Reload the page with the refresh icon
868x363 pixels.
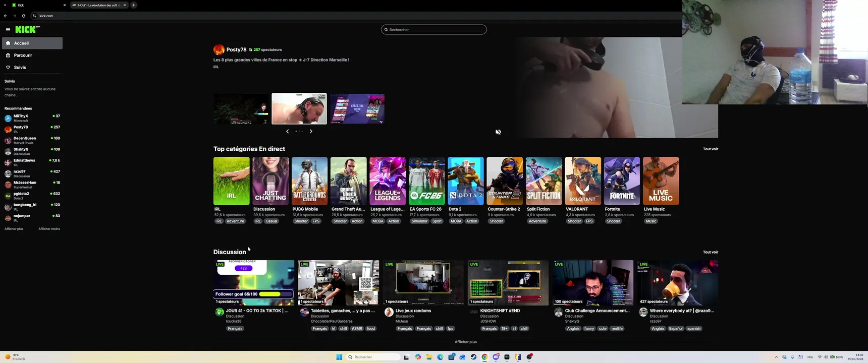point(23,16)
